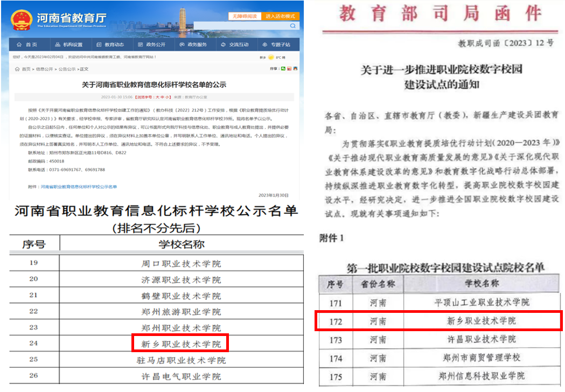
Task: Select 济源职业技术学院 in row 20
Action: pos(182,280)
